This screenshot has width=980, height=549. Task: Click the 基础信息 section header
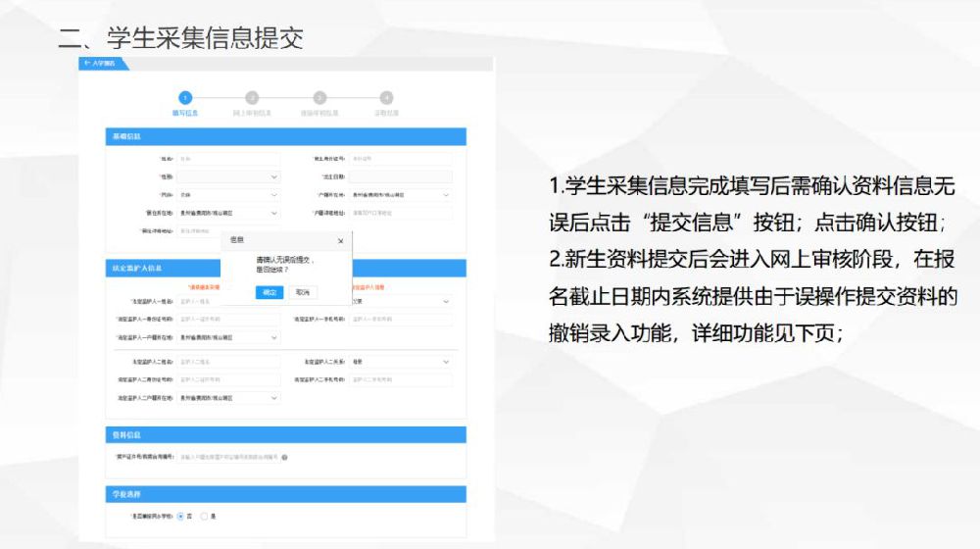tap(285, 136)
